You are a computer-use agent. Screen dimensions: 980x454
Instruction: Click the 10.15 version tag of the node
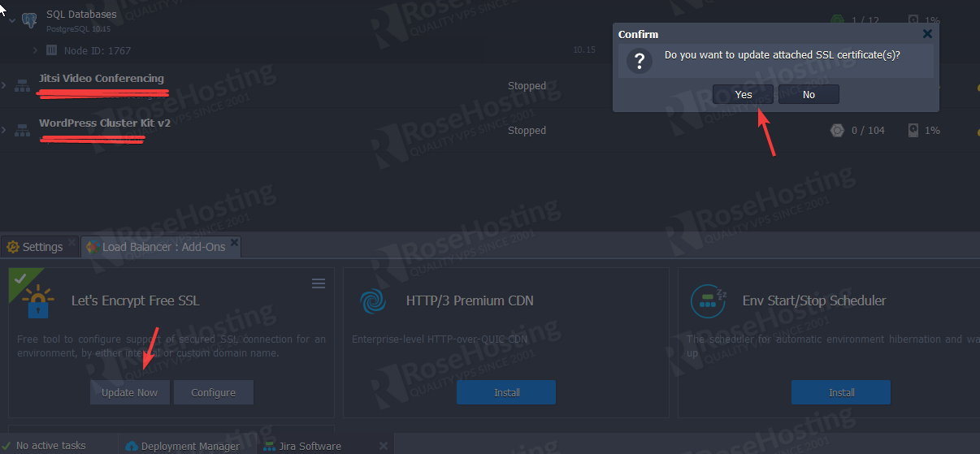pyautogui.click(x=583, y=50)
